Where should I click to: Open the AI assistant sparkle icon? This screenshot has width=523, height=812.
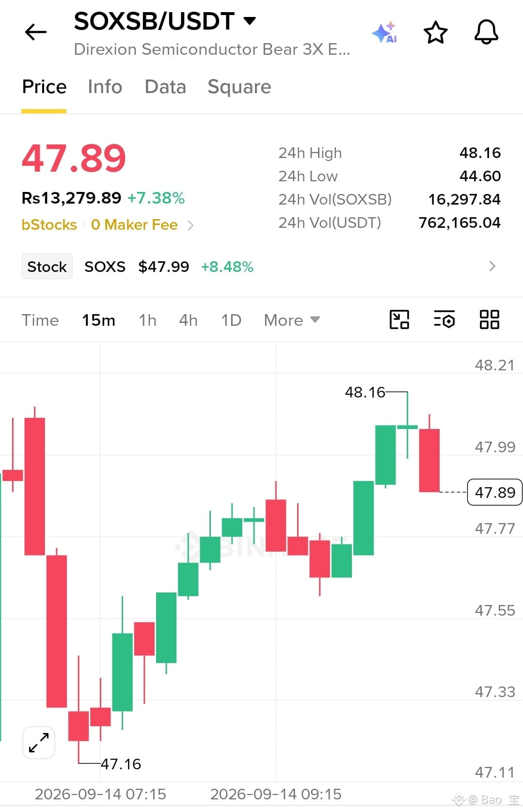pos(385,32)
